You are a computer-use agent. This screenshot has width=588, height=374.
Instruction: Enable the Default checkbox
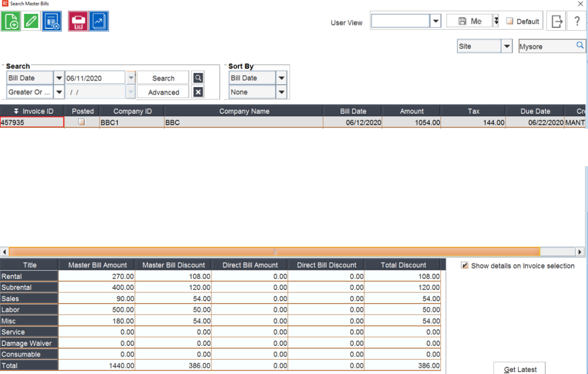[x=510, y=21]
